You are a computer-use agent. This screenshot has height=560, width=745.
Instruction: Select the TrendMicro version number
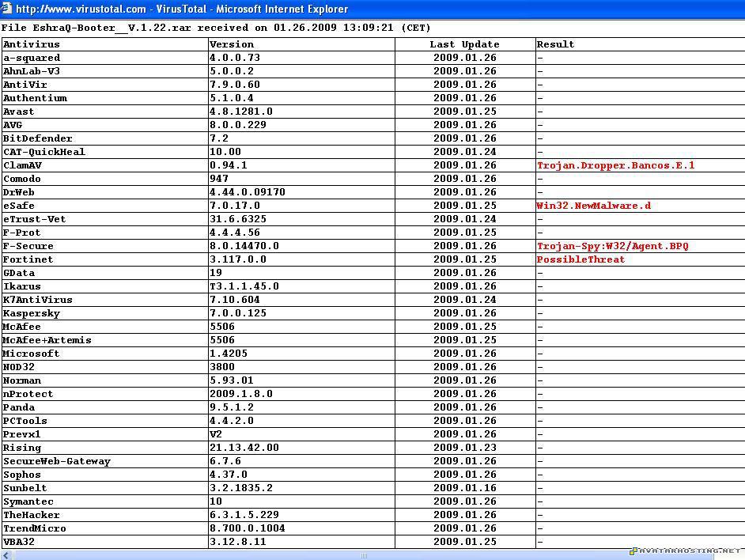pyautogui.click(x=247, y=528)
